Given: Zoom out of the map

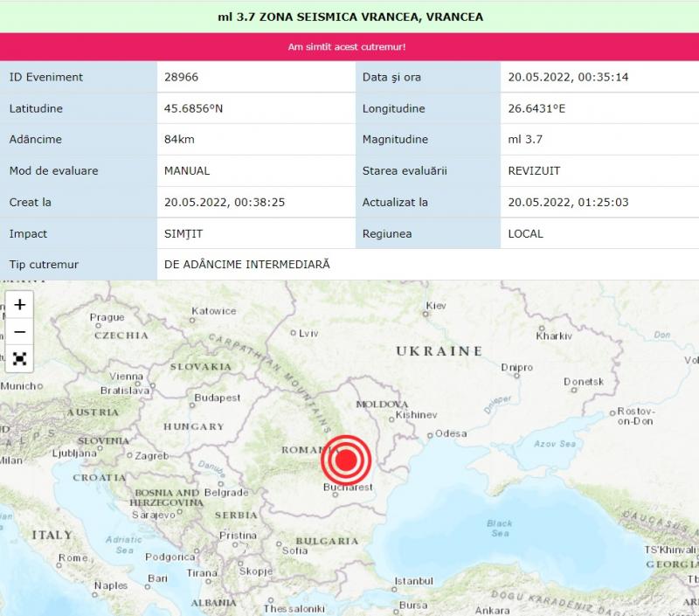Looking at the screenshot, I should pyautogui.click(x=19, y=332).
